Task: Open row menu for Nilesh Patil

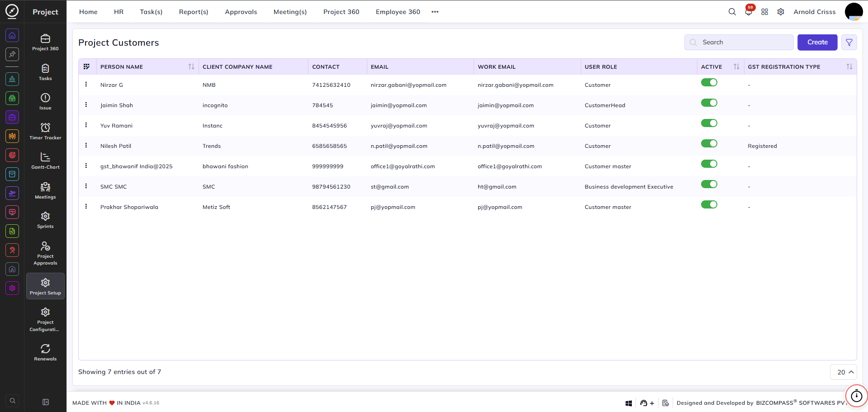Action: click(x=86, y=145)
